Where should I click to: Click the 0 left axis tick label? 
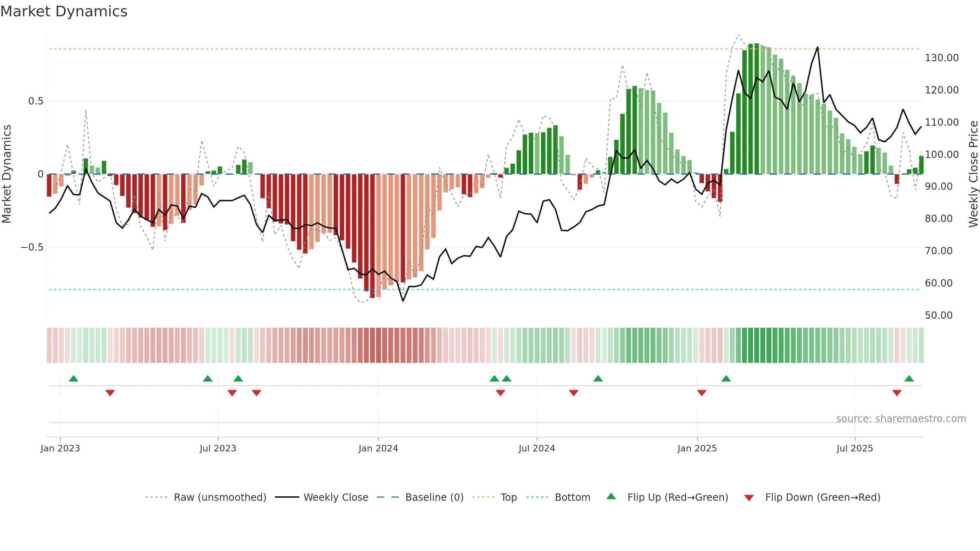40,174
